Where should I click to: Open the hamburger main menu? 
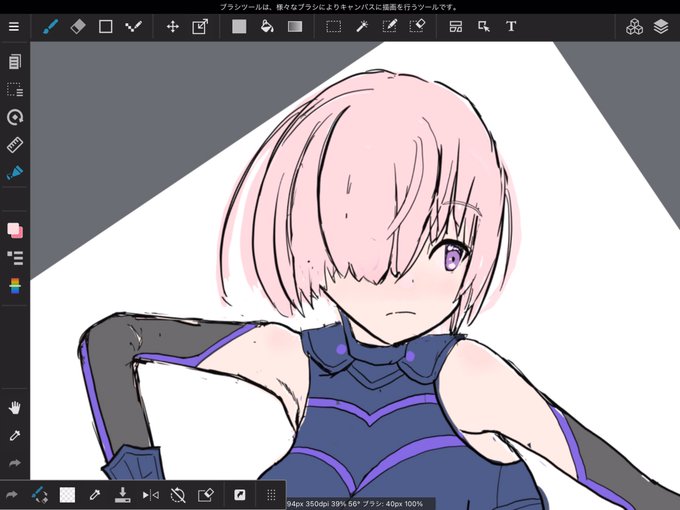14,26
